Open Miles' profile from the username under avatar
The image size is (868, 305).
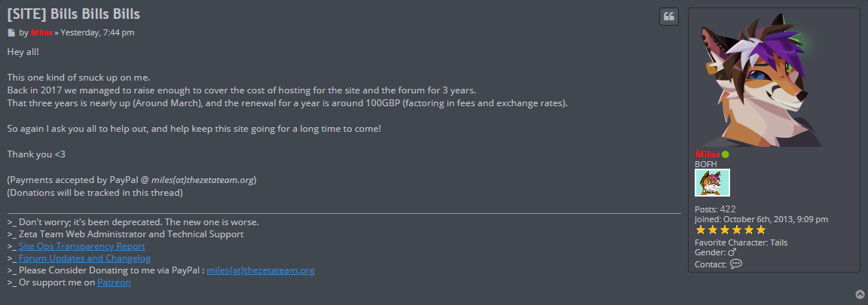(x=708, y=154)
